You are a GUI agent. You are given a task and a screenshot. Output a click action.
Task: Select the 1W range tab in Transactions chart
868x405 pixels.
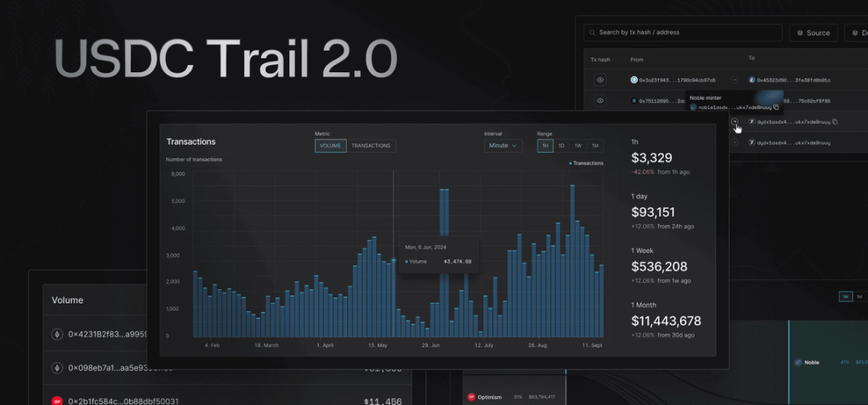(x=578, y=145)
